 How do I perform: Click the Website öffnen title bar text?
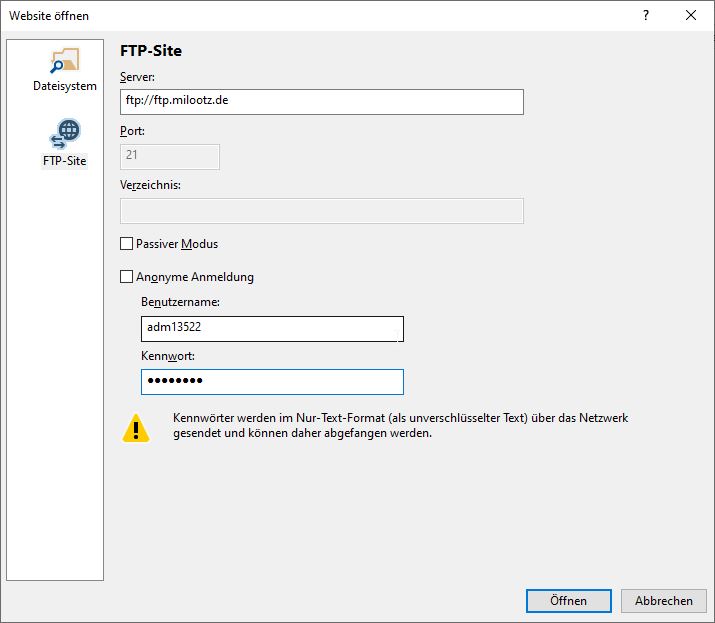coord(49,15)
